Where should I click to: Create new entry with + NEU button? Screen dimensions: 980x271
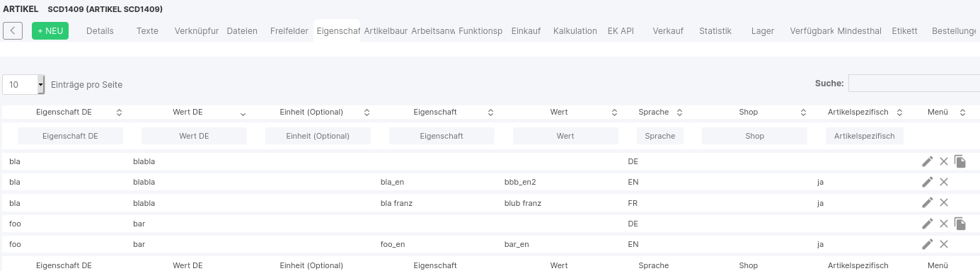pyautogui.click(x=50, y=31)
